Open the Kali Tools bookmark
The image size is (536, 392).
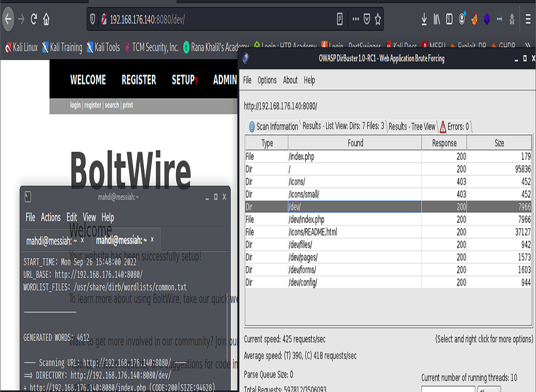103,47
